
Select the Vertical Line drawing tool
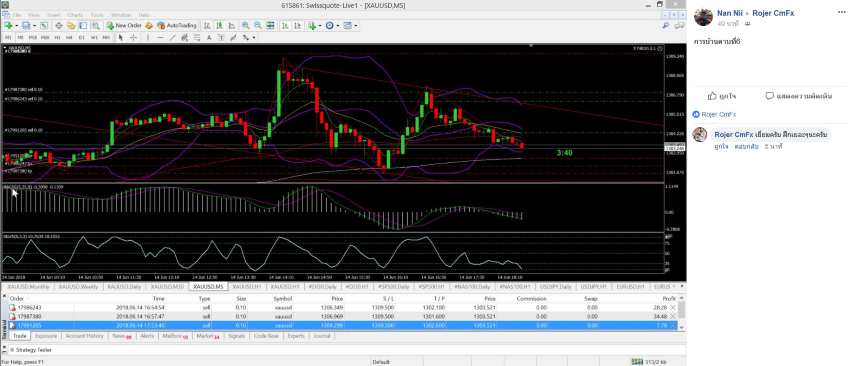pyautogui.click(x=148, y=38)
